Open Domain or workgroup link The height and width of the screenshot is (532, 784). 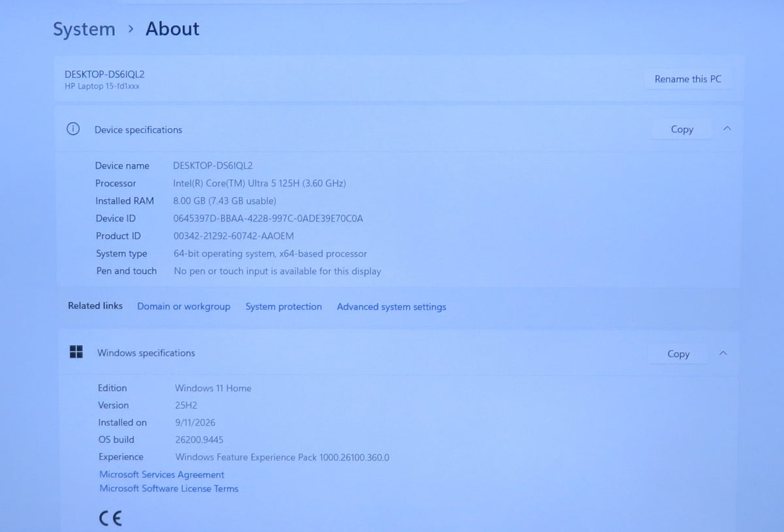pyautogui.click(x=184, y=306)
